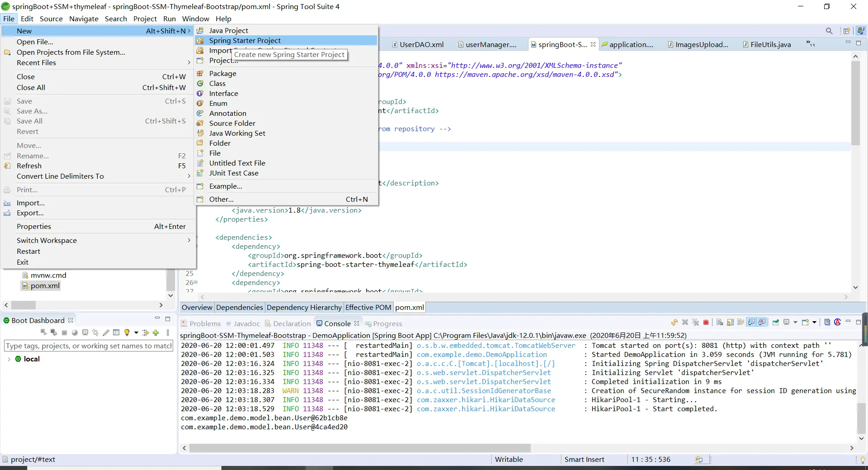Click the search magnifier in toolbar
Image resolution: width=868 pixels, height=470 pixels.
pyautogui.click(x=829, y=31)
